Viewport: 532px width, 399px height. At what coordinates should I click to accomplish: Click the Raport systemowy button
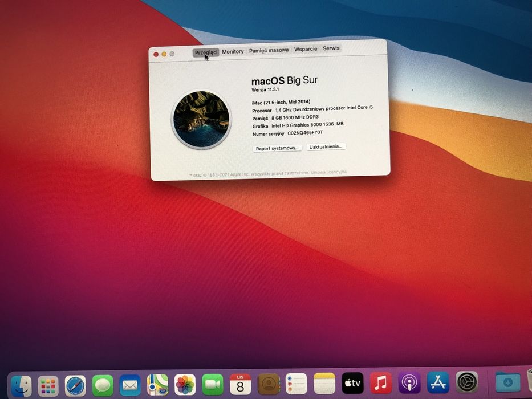coord(277,148)
